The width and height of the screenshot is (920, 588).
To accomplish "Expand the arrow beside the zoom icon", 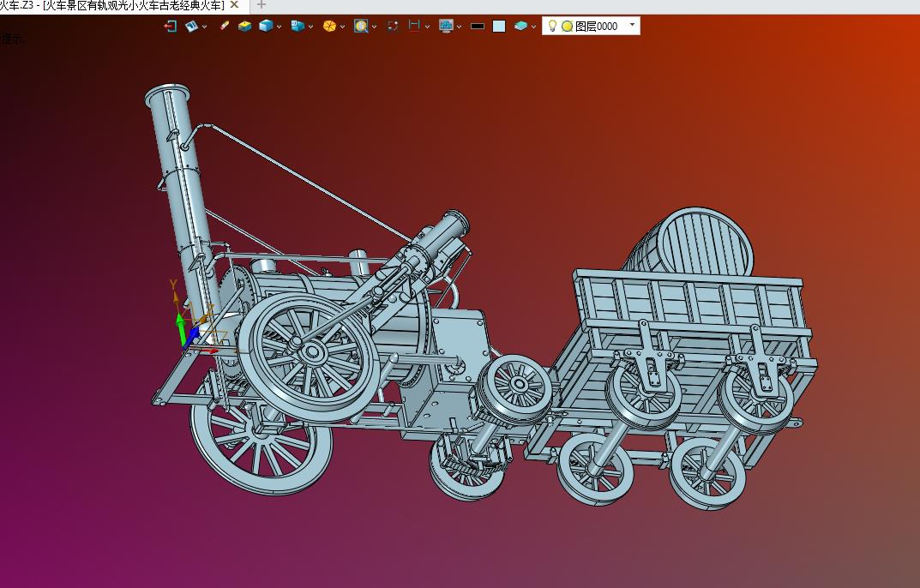I will 374,27.
